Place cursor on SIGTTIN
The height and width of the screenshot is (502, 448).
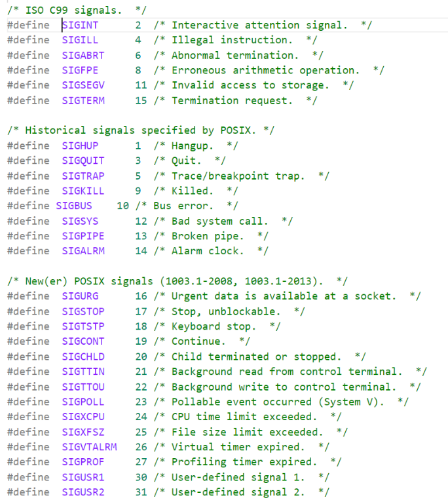83,372
